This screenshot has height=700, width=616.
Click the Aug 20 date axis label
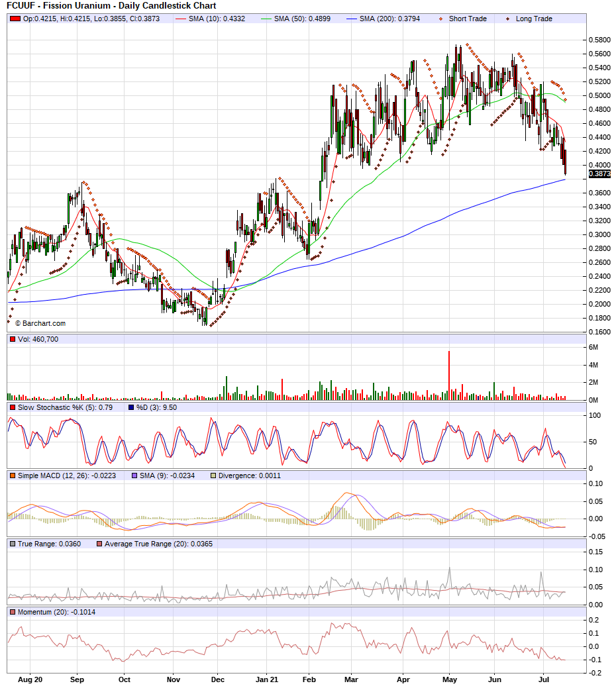[x=30, y=680]
